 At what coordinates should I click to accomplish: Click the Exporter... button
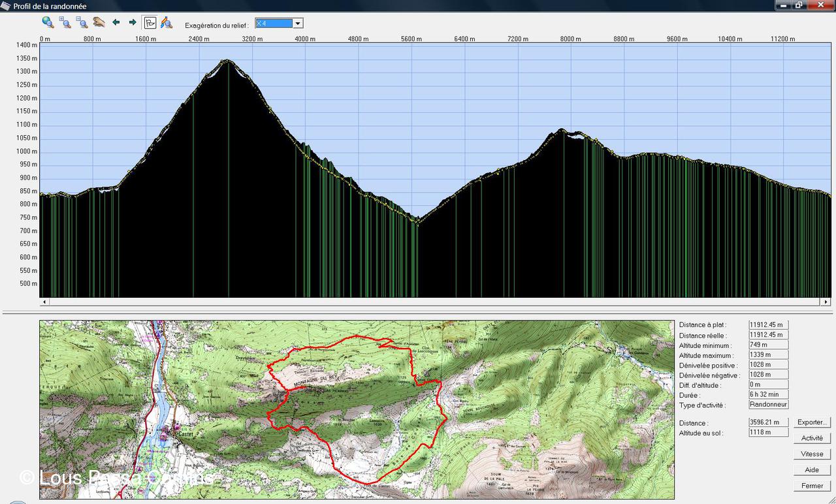pyautogui.click(x=812, y=422)
